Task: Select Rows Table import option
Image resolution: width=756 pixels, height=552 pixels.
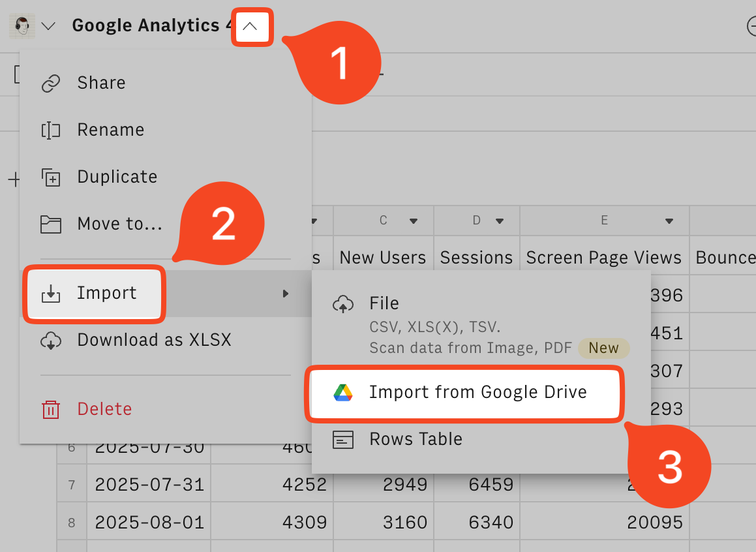Action: coord(481,440)
